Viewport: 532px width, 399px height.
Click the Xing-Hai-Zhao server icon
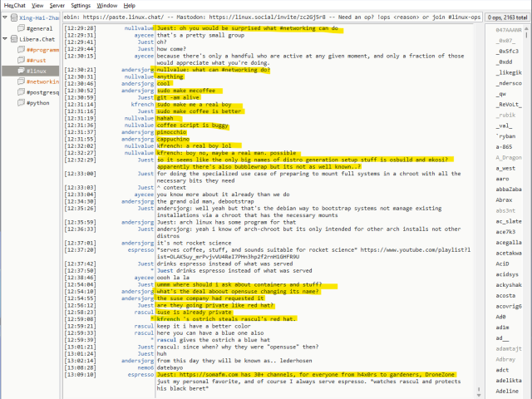(x=14, y=17)
